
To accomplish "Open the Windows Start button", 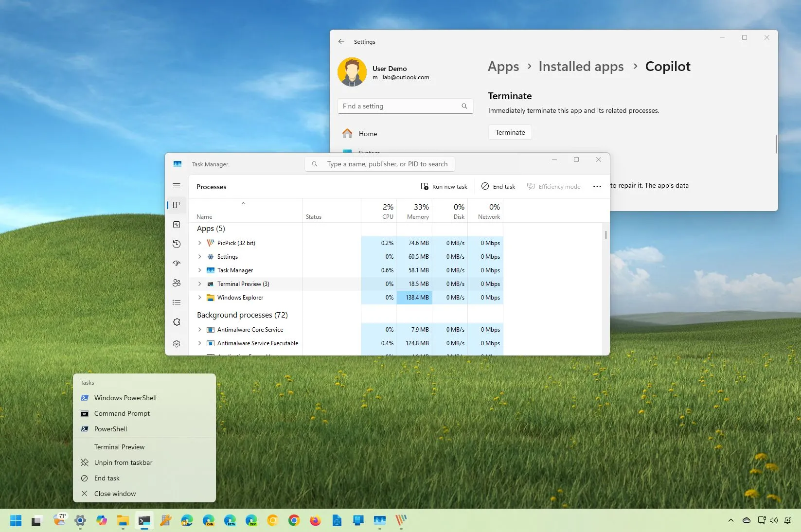I will coord(16,521).
